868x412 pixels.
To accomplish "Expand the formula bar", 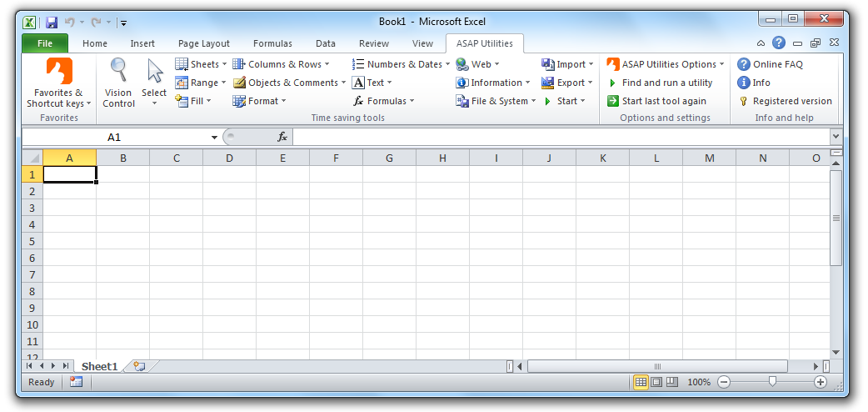I will (x=836, y=137).
